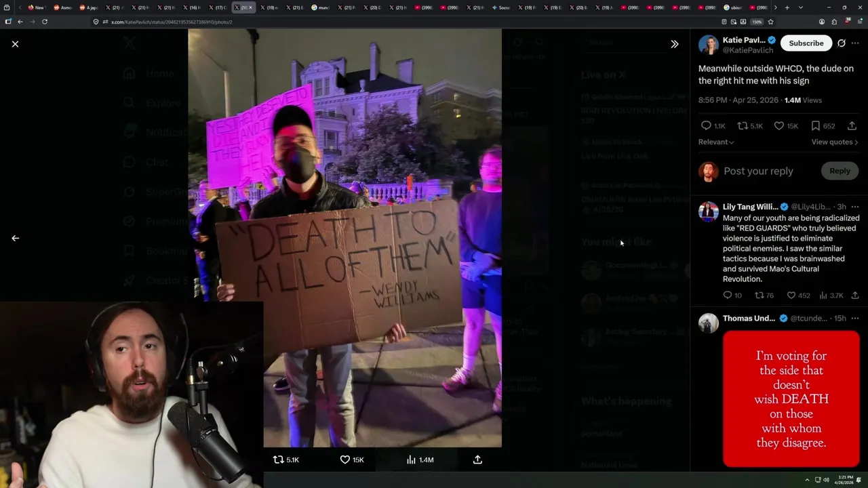Open the volume icon in system tray
Screen dimensions: 868x488
pos(826,480)
